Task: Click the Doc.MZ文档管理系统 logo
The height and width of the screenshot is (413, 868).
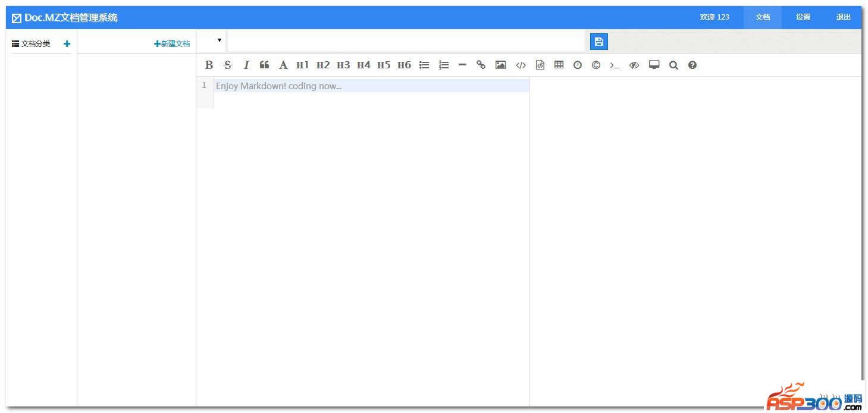Action: [x=65, y=18]
